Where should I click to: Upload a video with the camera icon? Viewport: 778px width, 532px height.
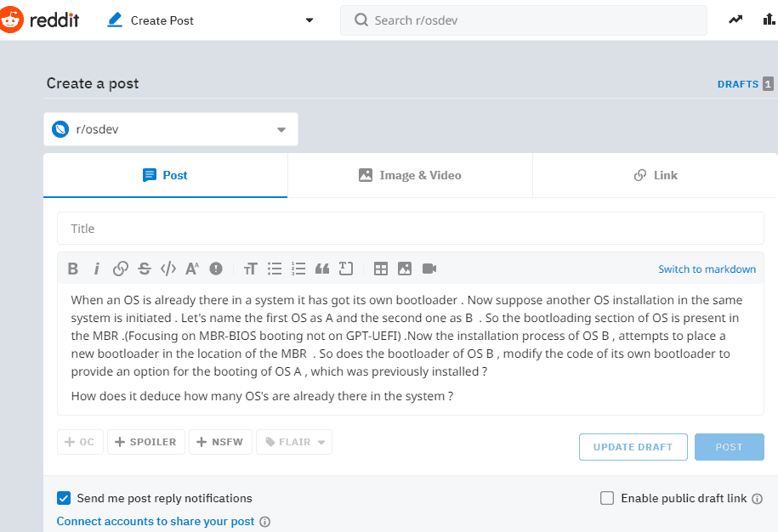(429, 269)
